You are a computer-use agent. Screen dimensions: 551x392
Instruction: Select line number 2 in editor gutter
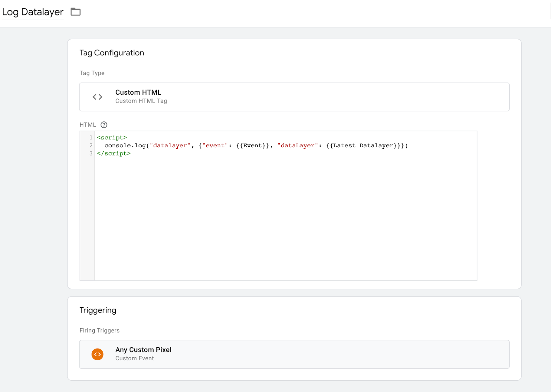coord(91,146)
